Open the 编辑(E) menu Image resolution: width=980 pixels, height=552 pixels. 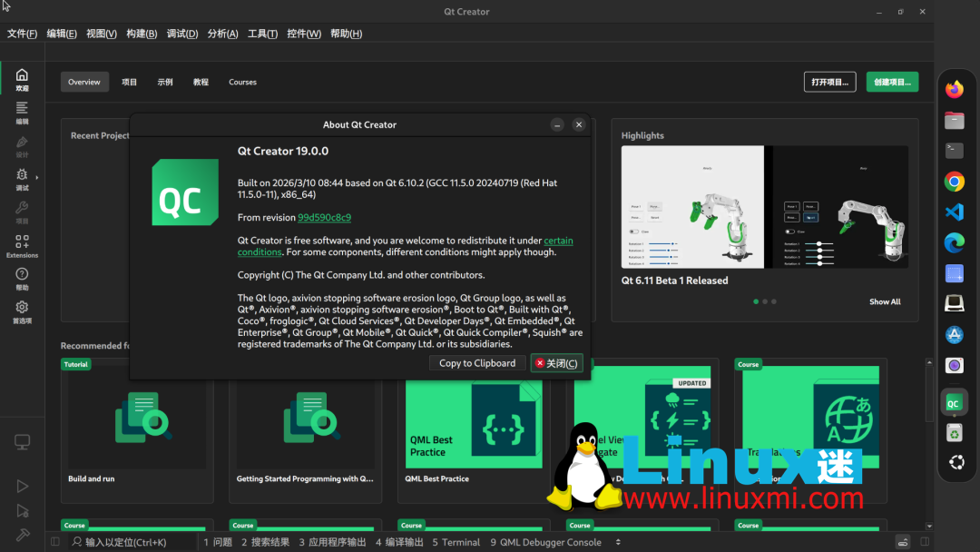pos(62,34)
